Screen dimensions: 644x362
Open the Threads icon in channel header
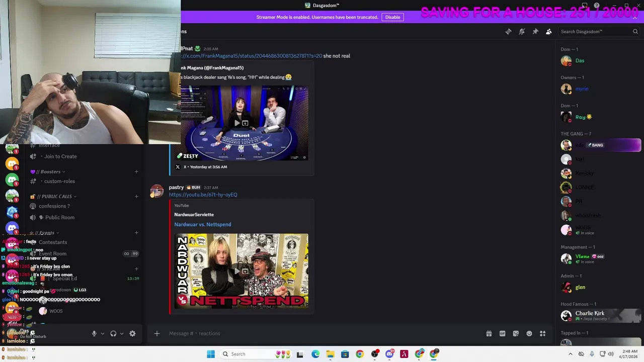[508, 32]
